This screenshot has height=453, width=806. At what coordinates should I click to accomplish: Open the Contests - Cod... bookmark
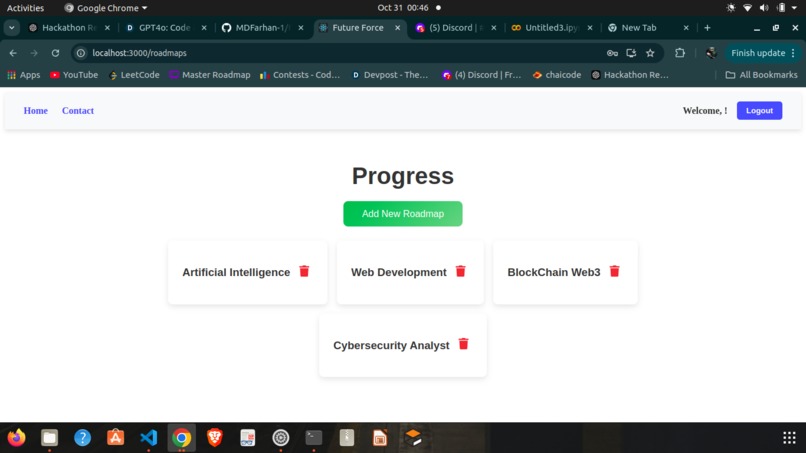(300, 75)
